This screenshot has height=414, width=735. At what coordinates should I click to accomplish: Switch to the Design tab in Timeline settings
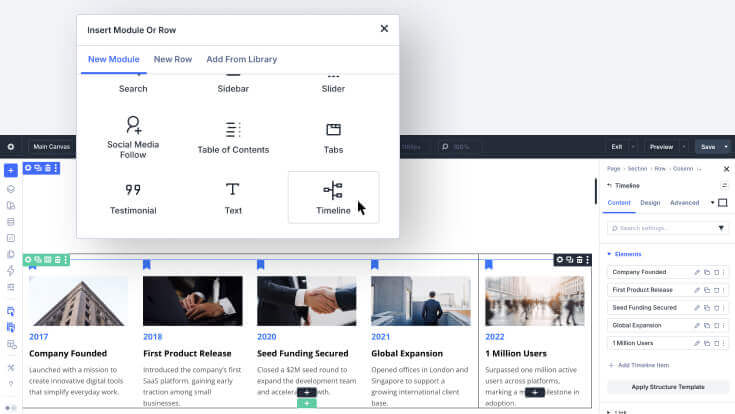coord(650,203)
